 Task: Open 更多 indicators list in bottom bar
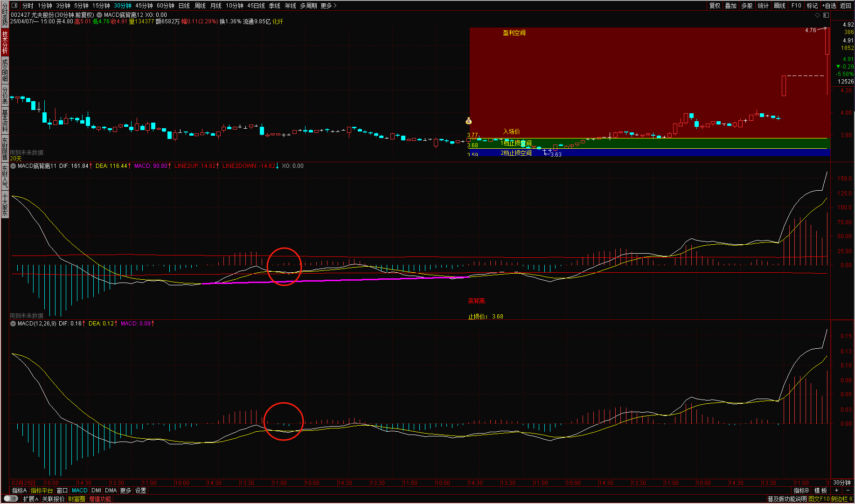(125, 490)
